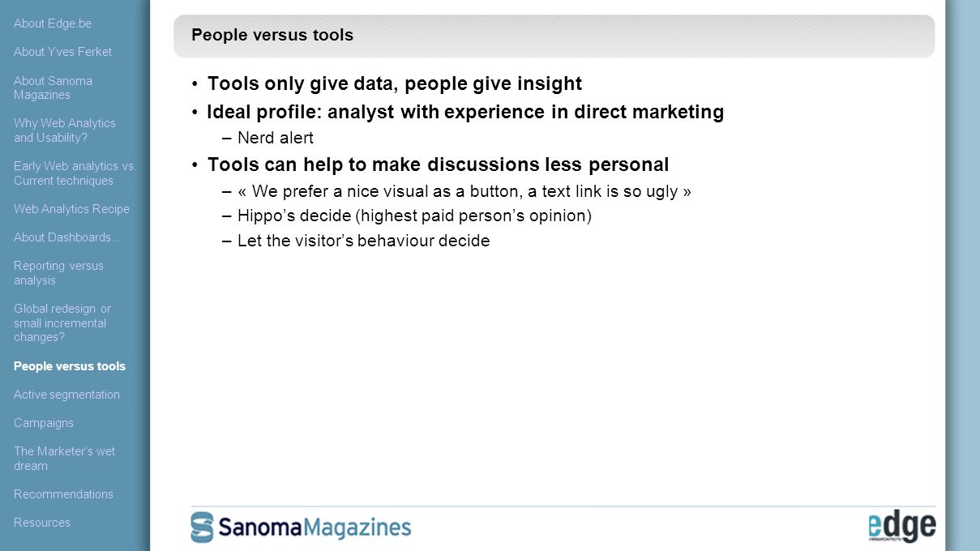Click the Nerd alert sub-bullet
Viewport: 980px width, 551px height.
point(276,138)
